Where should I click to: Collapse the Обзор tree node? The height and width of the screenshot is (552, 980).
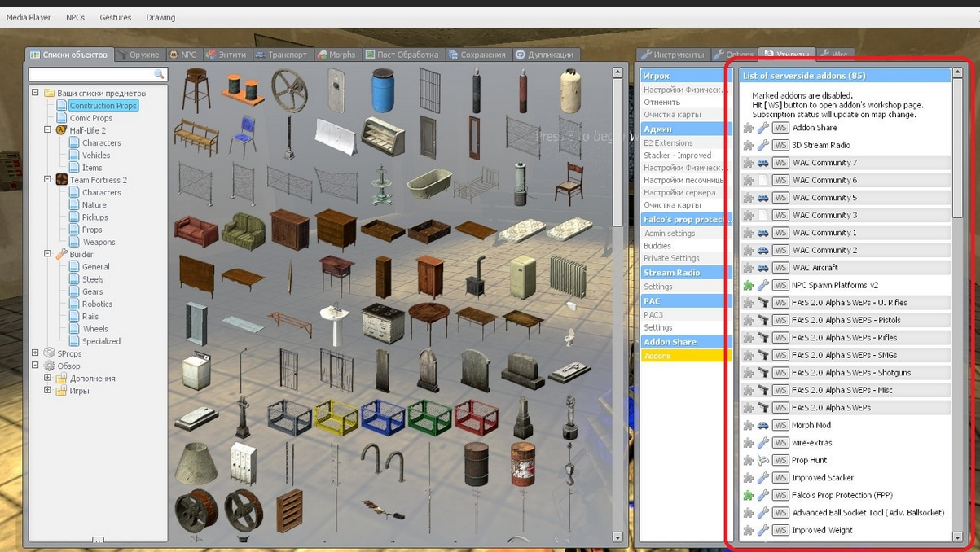(36, 366)
